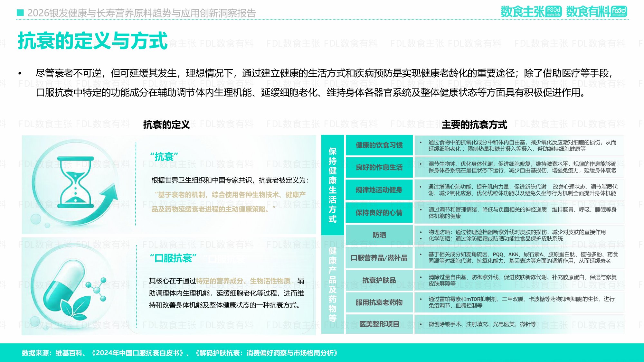Click the gold quote 基于衰老的机制

point(228,202)
